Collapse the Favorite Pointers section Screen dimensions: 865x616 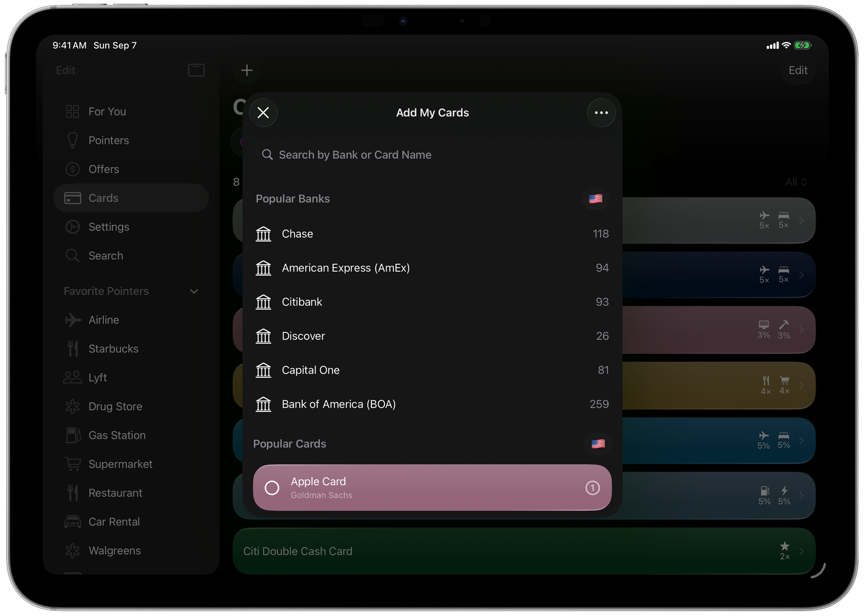tap(194, 291)
